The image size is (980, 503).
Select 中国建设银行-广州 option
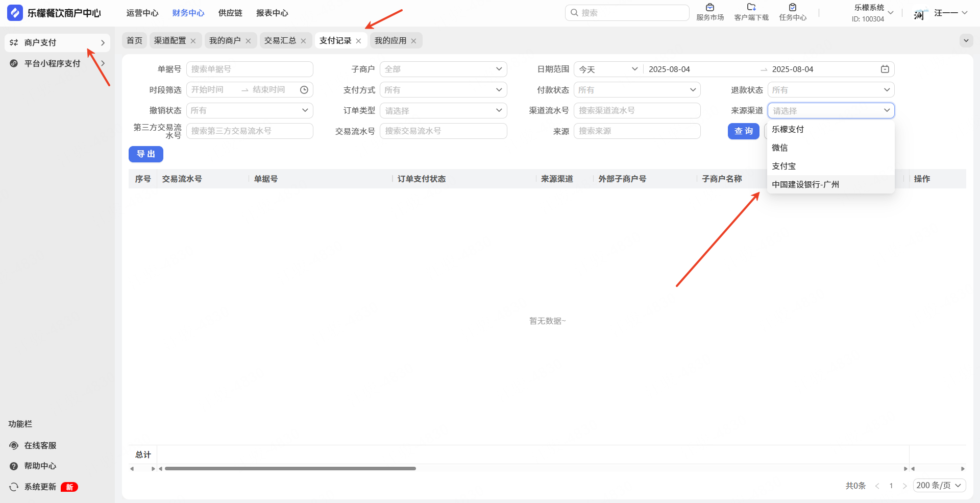831,184
